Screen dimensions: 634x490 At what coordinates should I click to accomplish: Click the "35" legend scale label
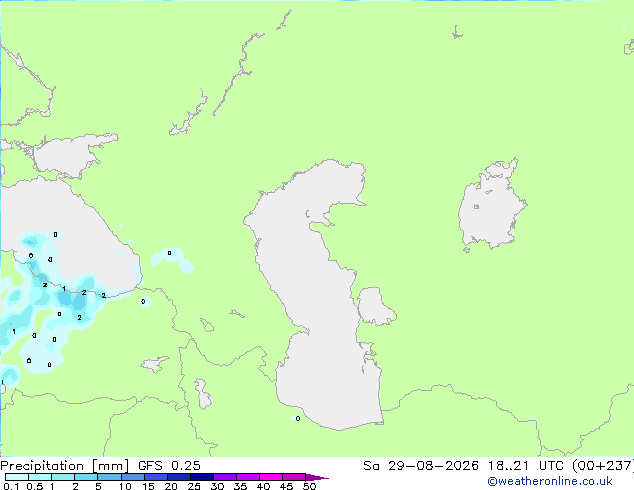coord(240,486)
